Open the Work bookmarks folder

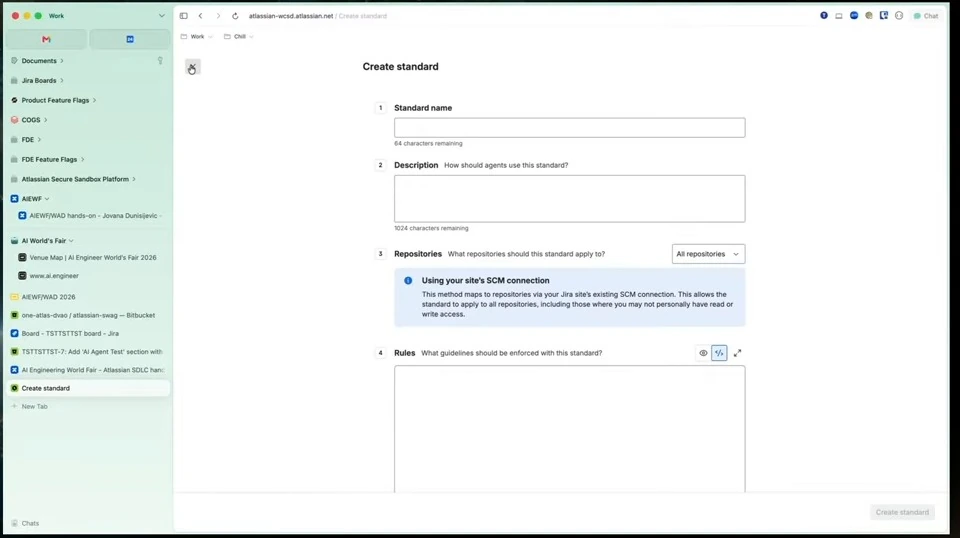pos(197,37)
